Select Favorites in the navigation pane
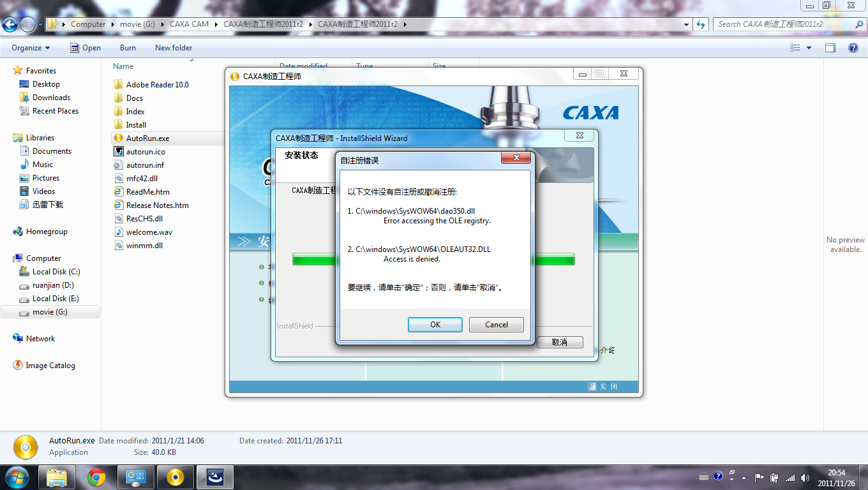Image resolution: width=868 pixels, height=490 pixels. (41, 71)
